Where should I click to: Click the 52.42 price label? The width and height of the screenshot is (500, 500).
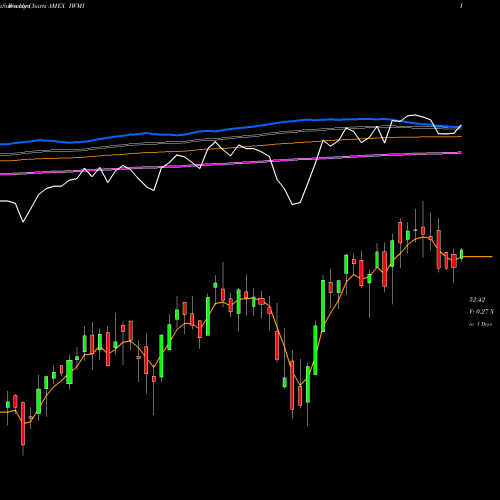point(477,300)
